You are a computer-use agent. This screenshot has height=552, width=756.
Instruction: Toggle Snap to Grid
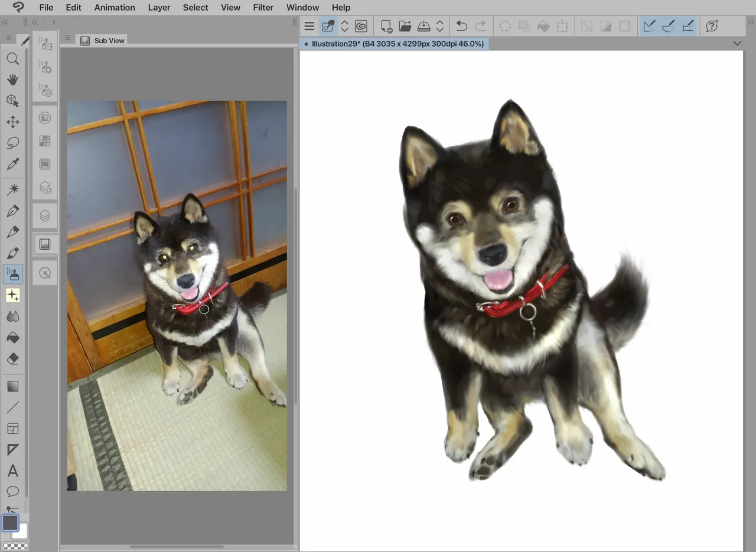(688, 26)
